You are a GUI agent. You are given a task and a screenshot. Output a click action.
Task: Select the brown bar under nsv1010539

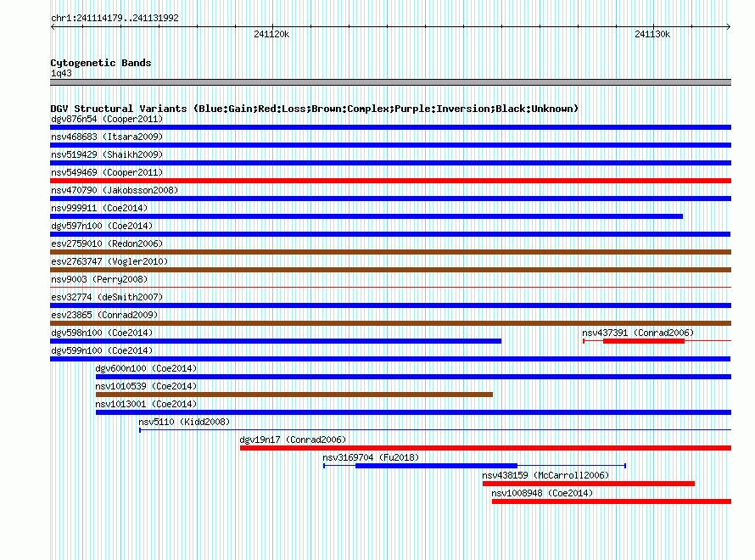(294, 395)
